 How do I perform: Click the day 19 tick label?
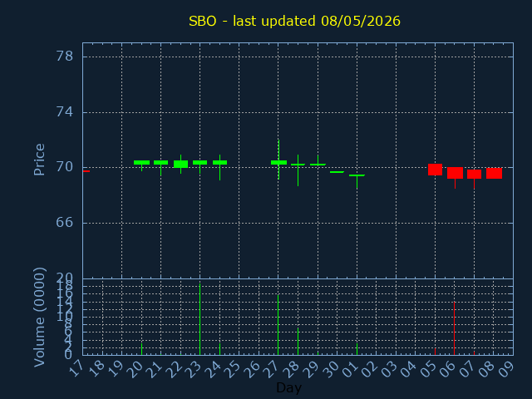(x=115, y=368)
